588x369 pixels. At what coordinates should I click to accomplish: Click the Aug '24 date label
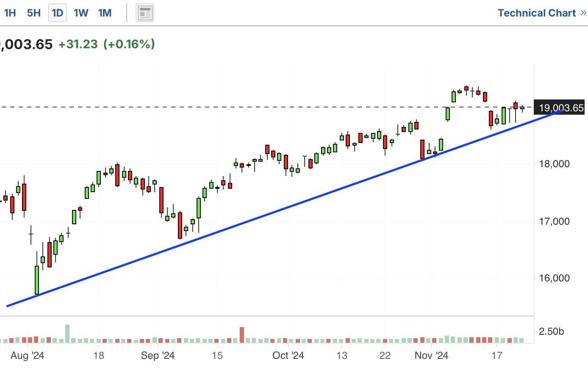(x=28, y=355)
